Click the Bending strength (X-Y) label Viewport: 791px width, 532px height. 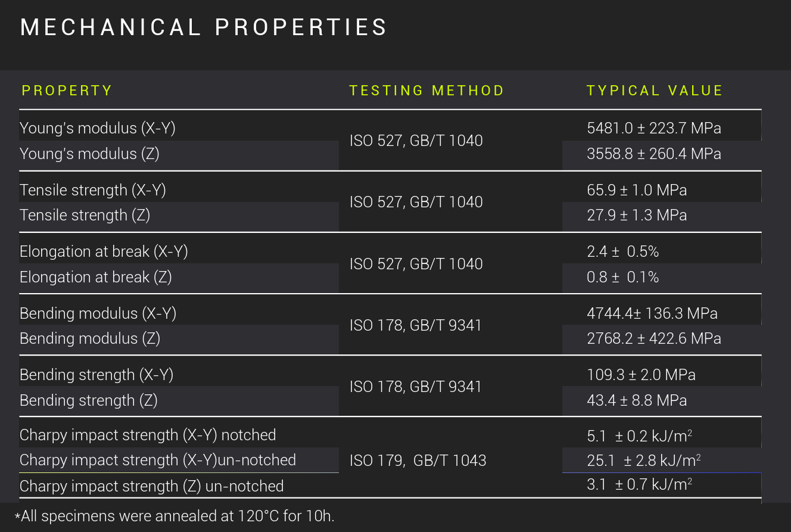(96, 375)
